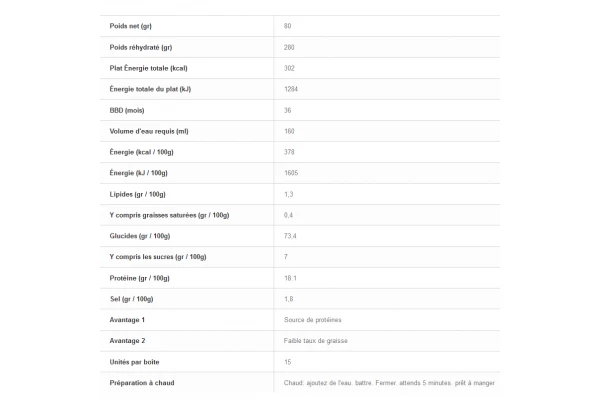Viewport: 600px width, 408px height.
Task: Click the 'Faible taux de graisse' text
Action: pos(317,341)
